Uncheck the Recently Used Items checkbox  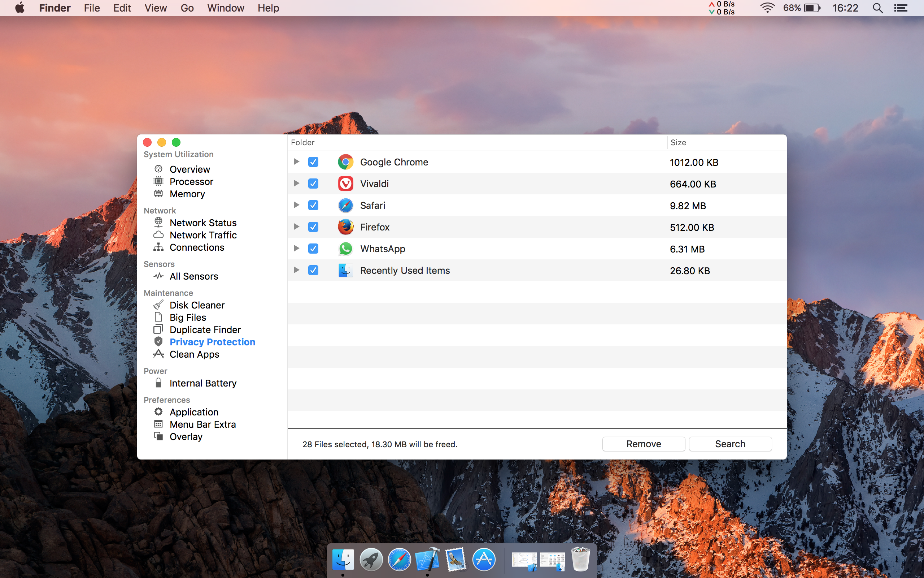[313, 270]
